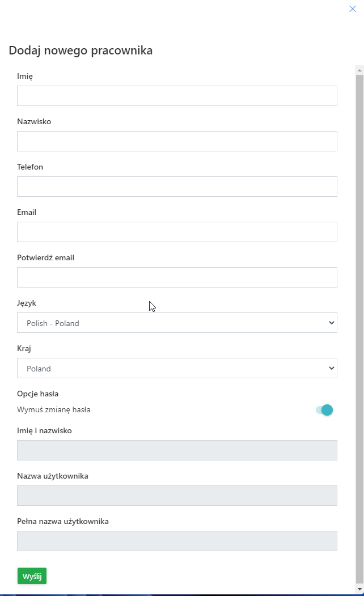
Task: Click the Wymuś zmianę hasła label text
Action: tap(54, 410)
